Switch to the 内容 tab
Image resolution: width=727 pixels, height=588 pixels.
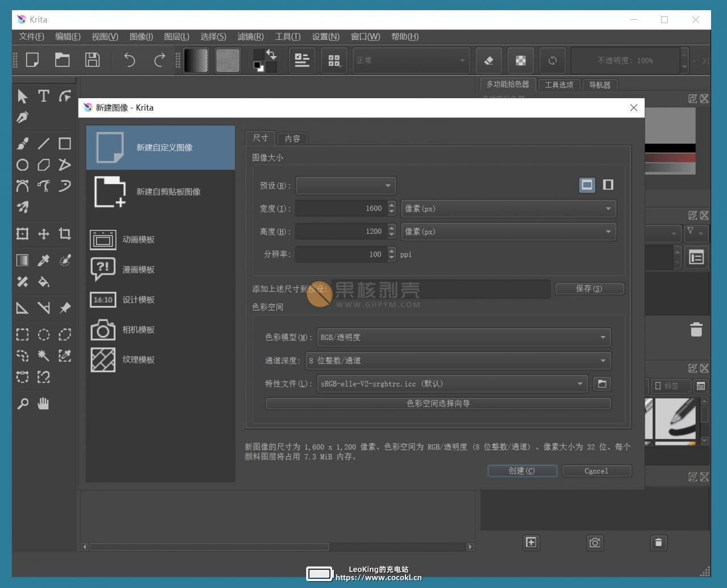pos(293,138)
